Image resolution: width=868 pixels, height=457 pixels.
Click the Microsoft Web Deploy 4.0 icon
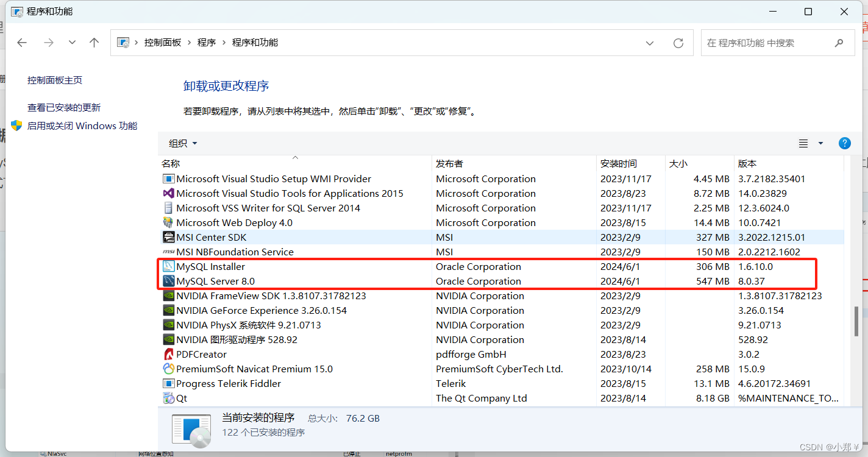click(x=169, y=222)
